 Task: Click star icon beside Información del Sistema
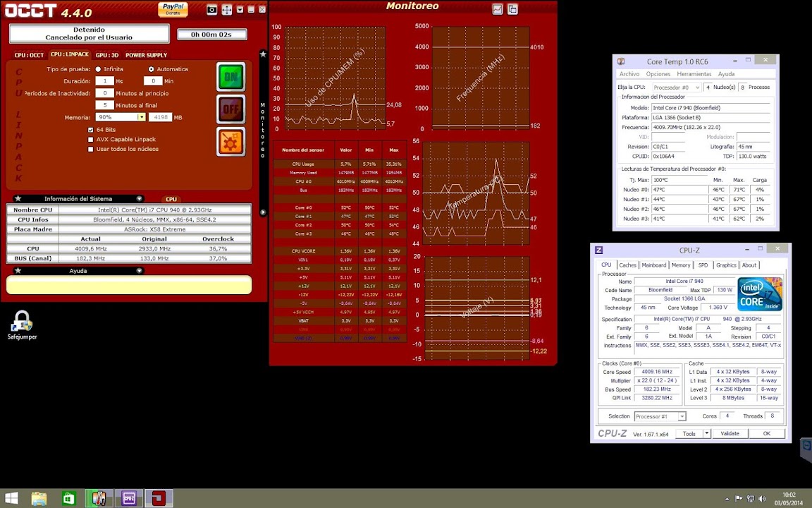pyautogui.click(x=18, y=198)
